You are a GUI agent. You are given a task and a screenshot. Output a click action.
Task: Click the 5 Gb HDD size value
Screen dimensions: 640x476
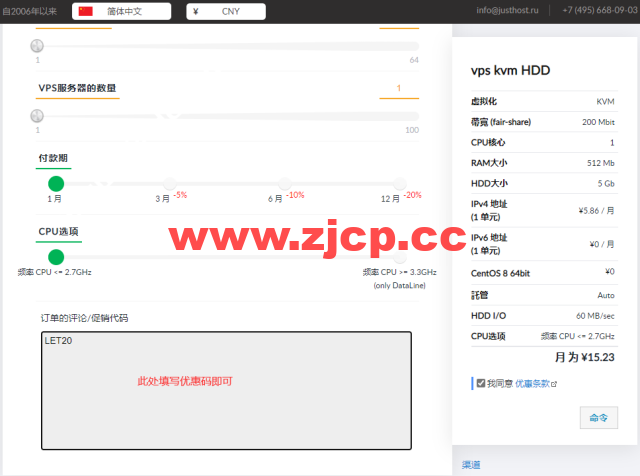pos(606,183)
